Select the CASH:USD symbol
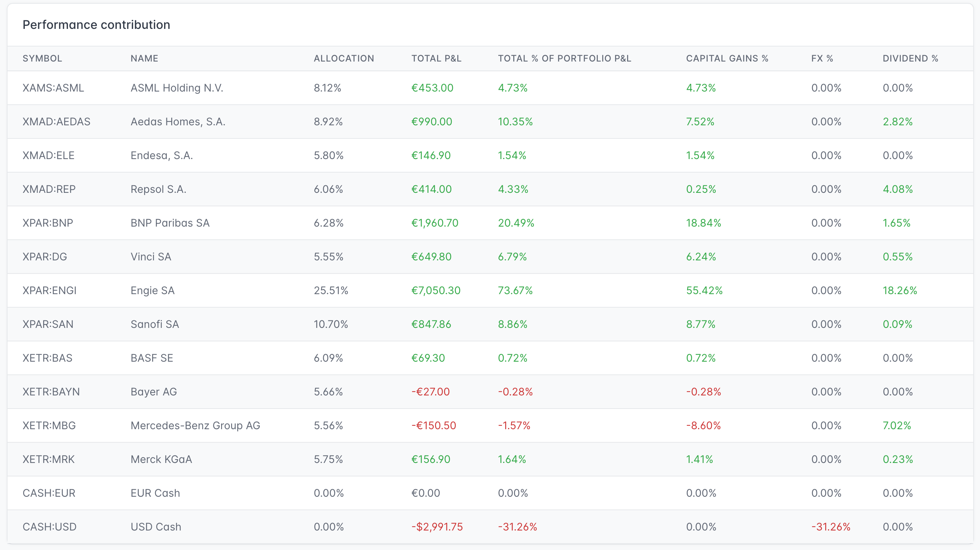Viewport: 980px width, 550px height. (x=50, y=527)
